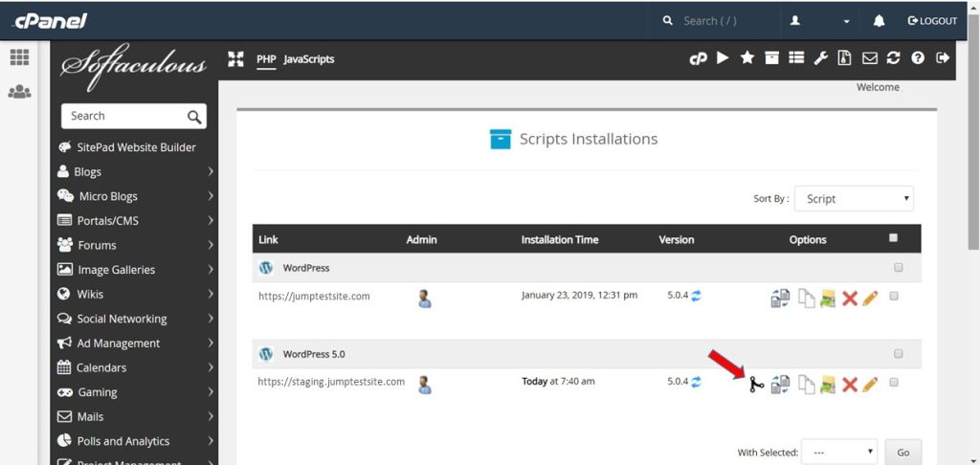Viewport: 980px width, 465px height.
Task: Toggle Softaculous fullscreen arrows icon
Action: [x=235, y=59]
